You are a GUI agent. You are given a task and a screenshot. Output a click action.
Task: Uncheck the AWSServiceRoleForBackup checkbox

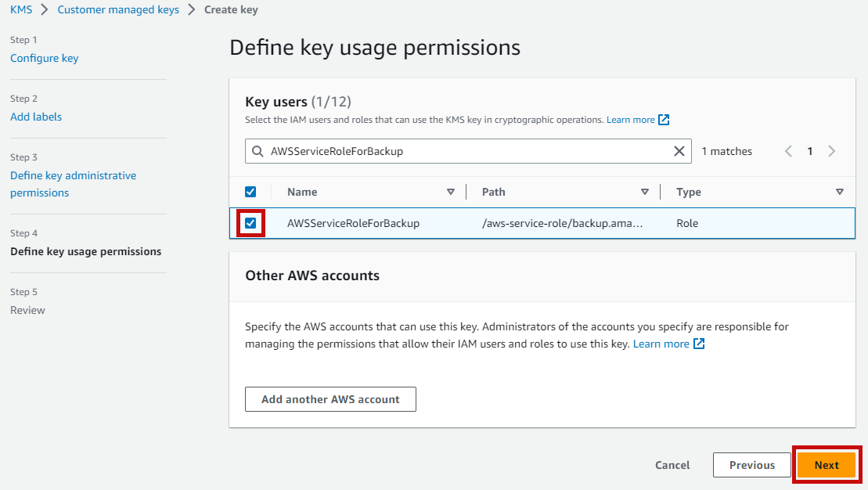[x=250, y=223]
